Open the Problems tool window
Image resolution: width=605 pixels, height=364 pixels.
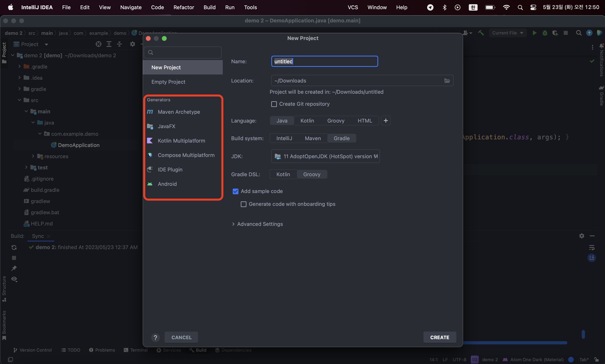102,350
